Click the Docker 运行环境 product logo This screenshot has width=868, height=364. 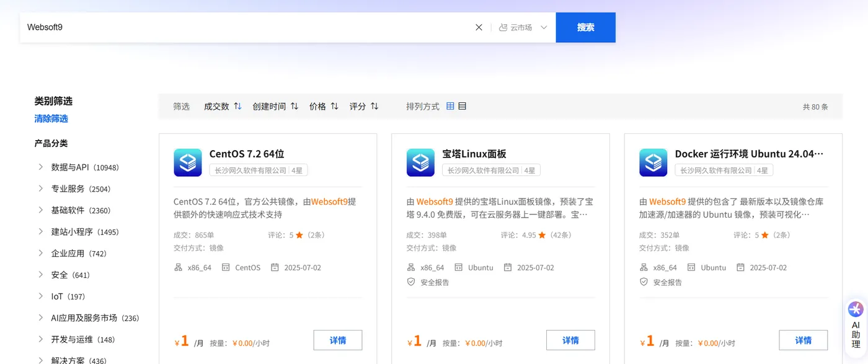[x=653, y=162]
